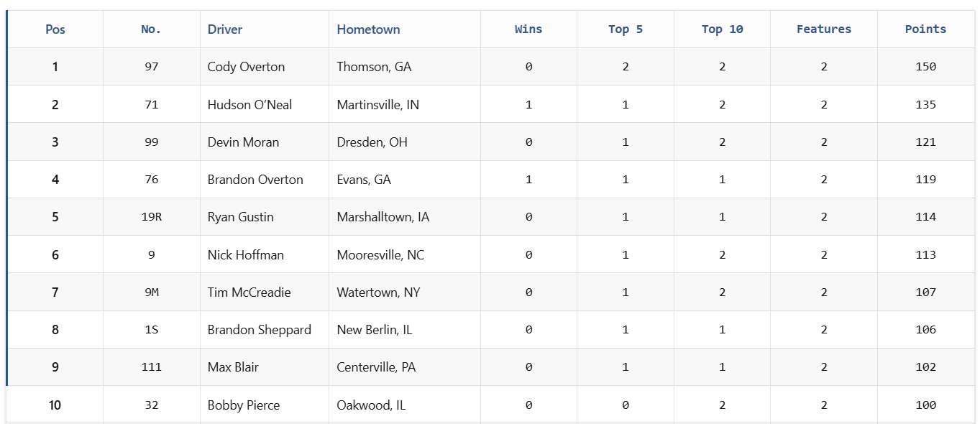Viewport: 980px width, 424px height.
Task: Select Max Blair in standings
Action: (233, 367)
